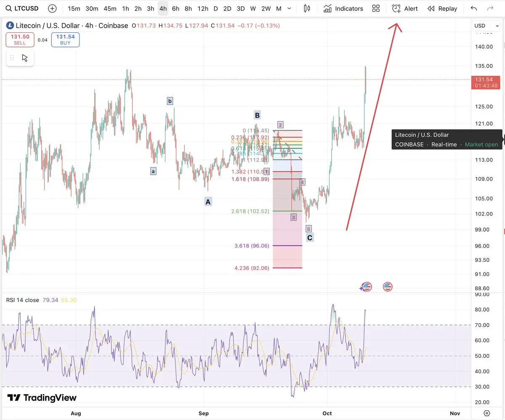The width and height of the screenshot is (505, 420).
Task: Select the 45m timeframe
Action: (x=110, y=8)
